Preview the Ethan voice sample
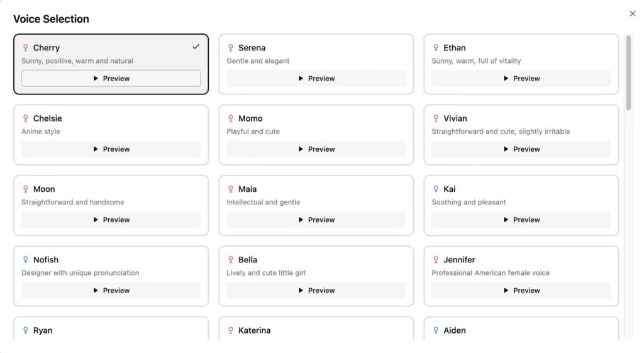This screenshot has height=353, width=644. [521, 79]
